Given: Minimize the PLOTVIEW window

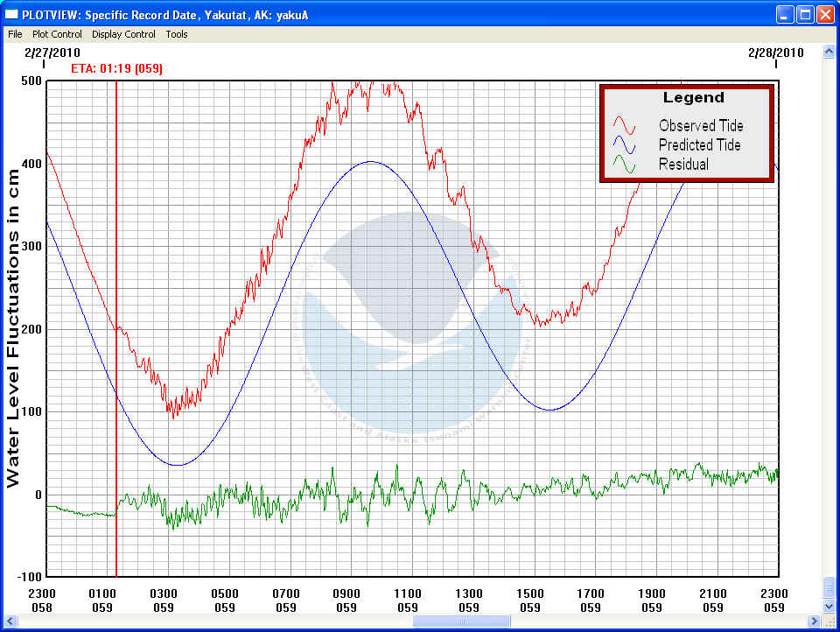Looking at the screenshot, I should point(785,14).
